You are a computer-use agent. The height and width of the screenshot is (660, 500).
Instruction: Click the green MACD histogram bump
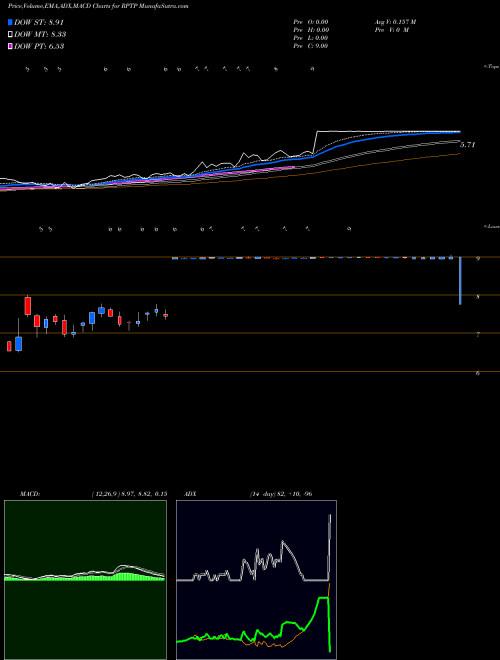(124, 576)
